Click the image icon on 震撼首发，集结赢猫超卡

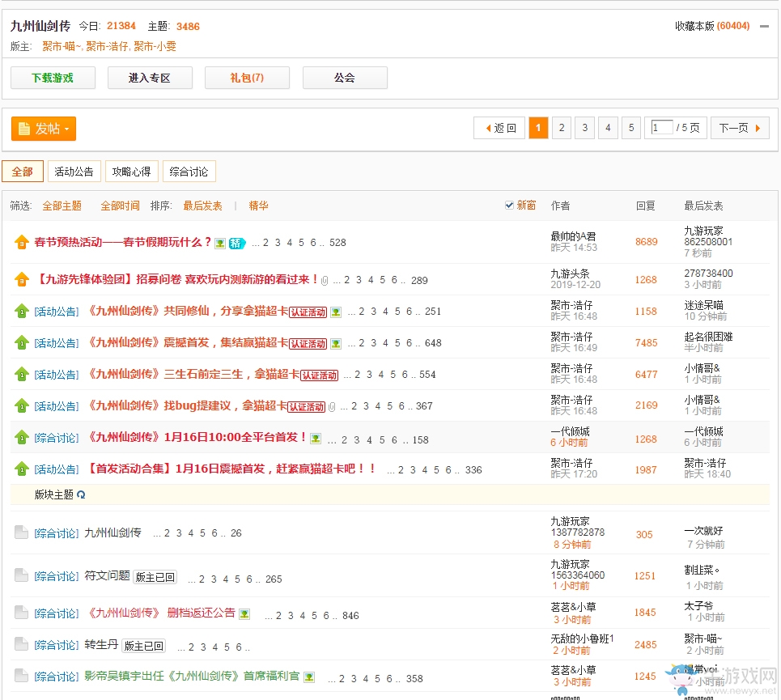point(336,344)
